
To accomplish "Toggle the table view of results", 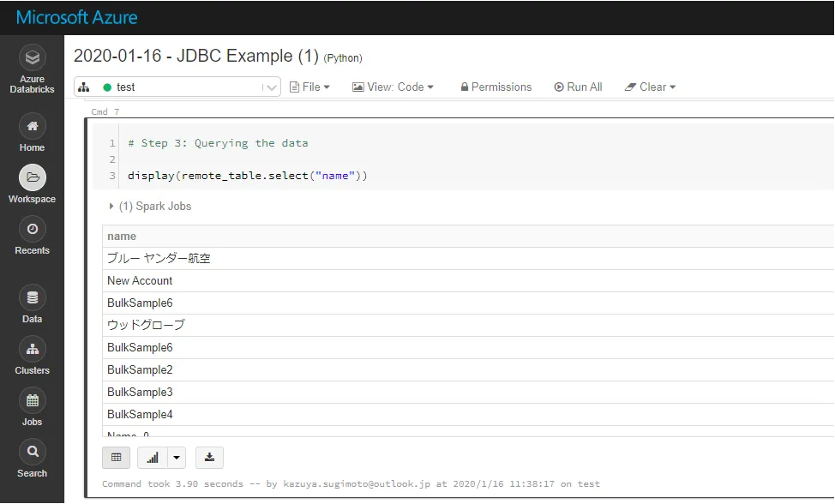I will (x=116, y=457).
